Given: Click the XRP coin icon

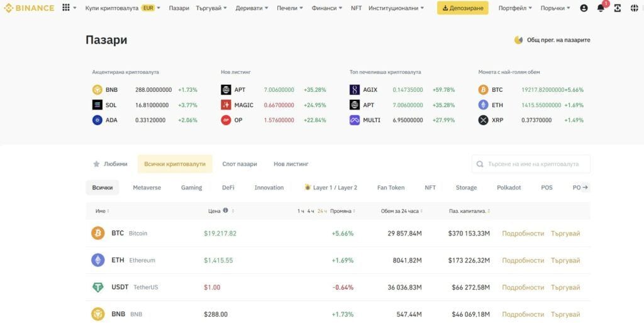Looking at the screenshot, I should (484, 120).
